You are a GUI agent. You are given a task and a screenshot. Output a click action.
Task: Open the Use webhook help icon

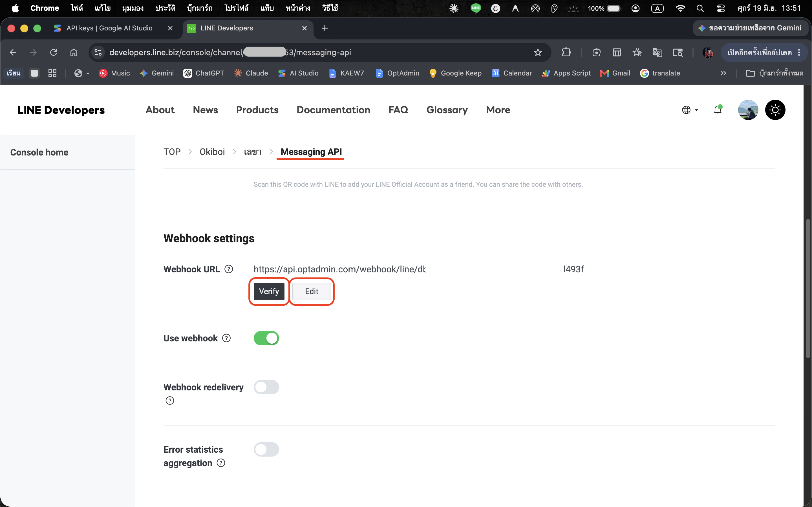tap(226, 338)
